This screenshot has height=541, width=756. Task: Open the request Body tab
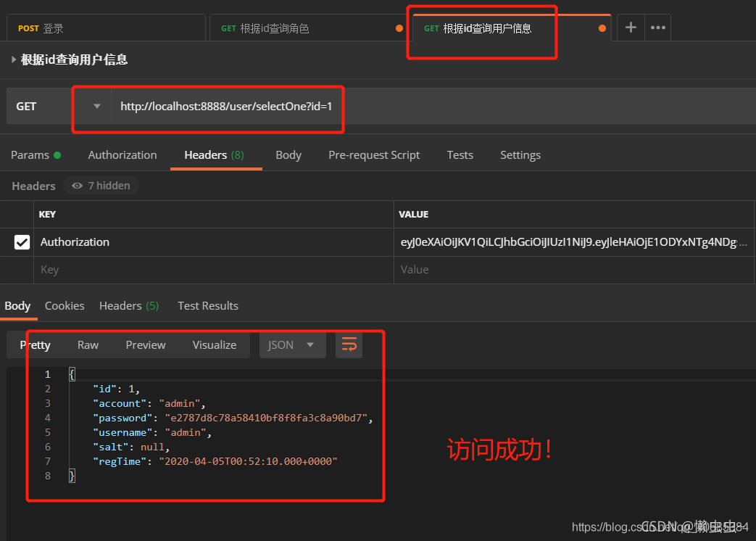click(x=288, y=154)
